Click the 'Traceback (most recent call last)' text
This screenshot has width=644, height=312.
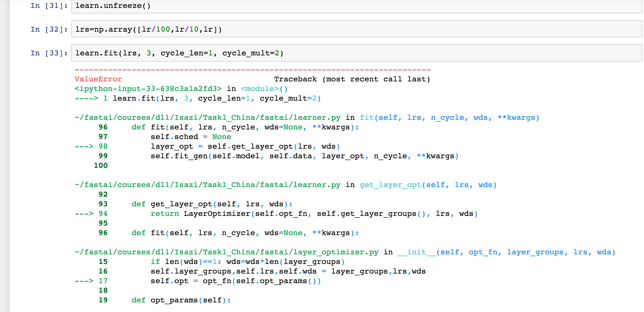click(352, 79)
